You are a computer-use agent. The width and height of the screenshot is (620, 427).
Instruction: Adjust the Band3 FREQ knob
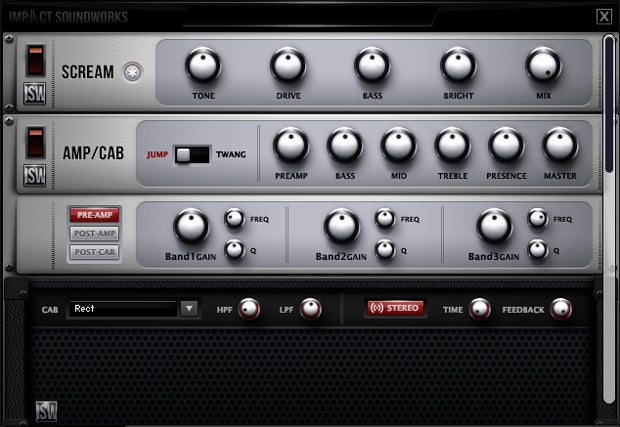538,219
